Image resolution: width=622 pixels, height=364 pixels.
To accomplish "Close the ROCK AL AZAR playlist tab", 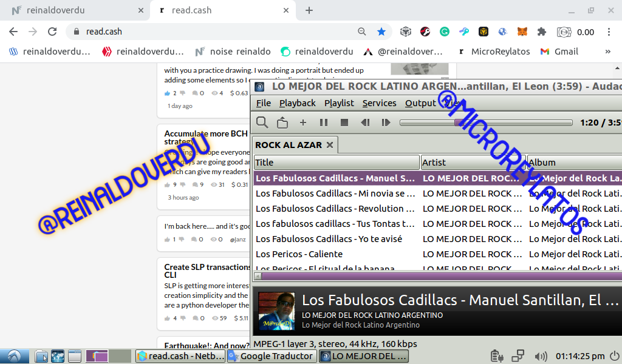I will (x=330, y=145).
